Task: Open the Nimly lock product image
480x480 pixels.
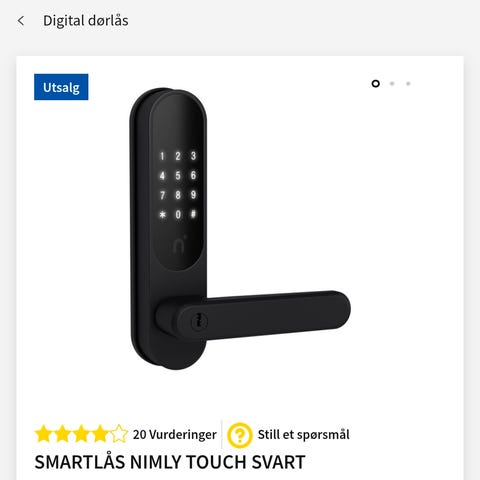Action: click(240, 229)
